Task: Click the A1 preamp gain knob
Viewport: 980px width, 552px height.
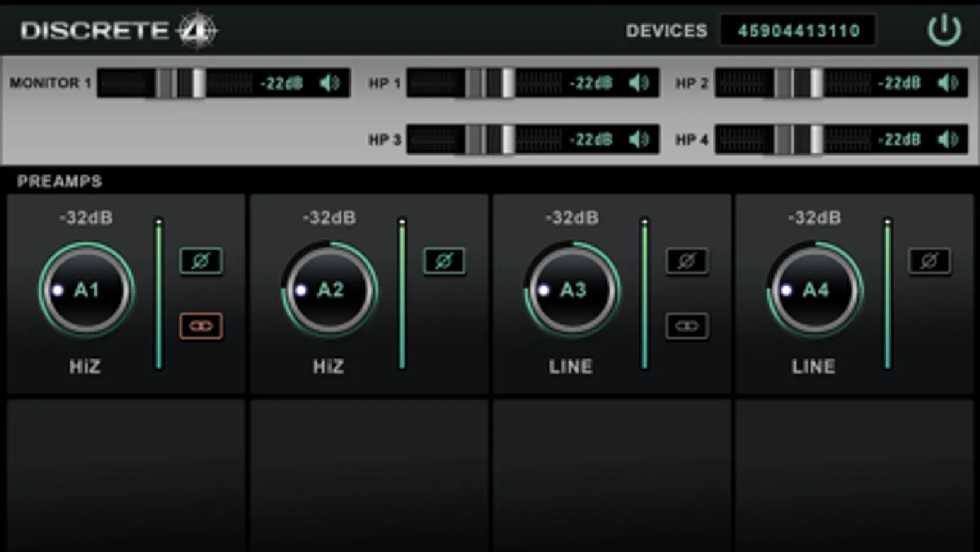Action: (86, 289)
